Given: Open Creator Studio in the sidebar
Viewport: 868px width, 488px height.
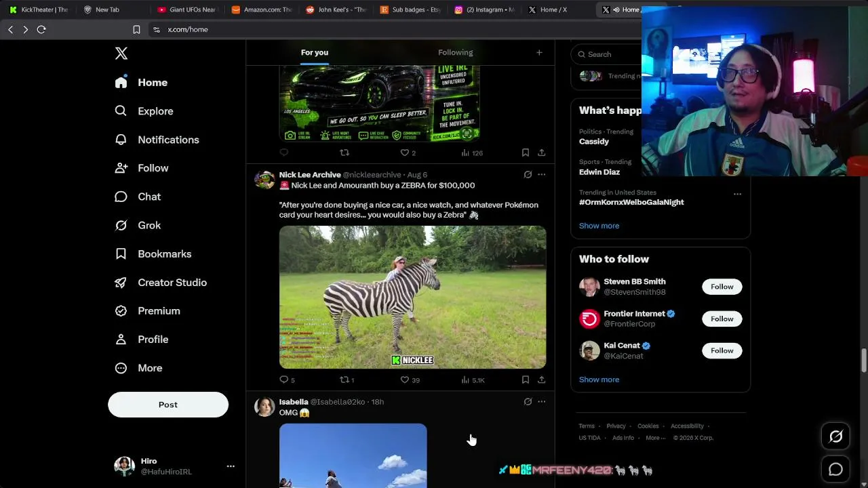Looking at the screenshot, I should 161,282.
